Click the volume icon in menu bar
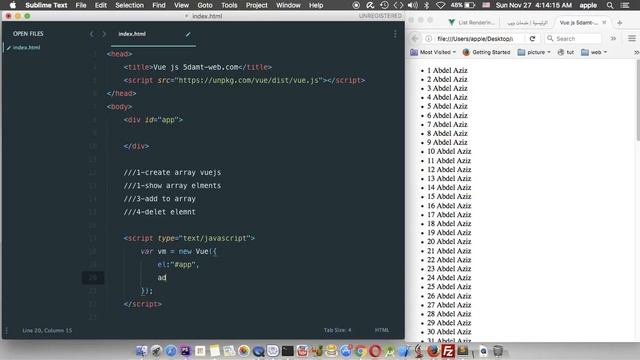The height and width of the screenshot is (360, 640). coord(413,5)
